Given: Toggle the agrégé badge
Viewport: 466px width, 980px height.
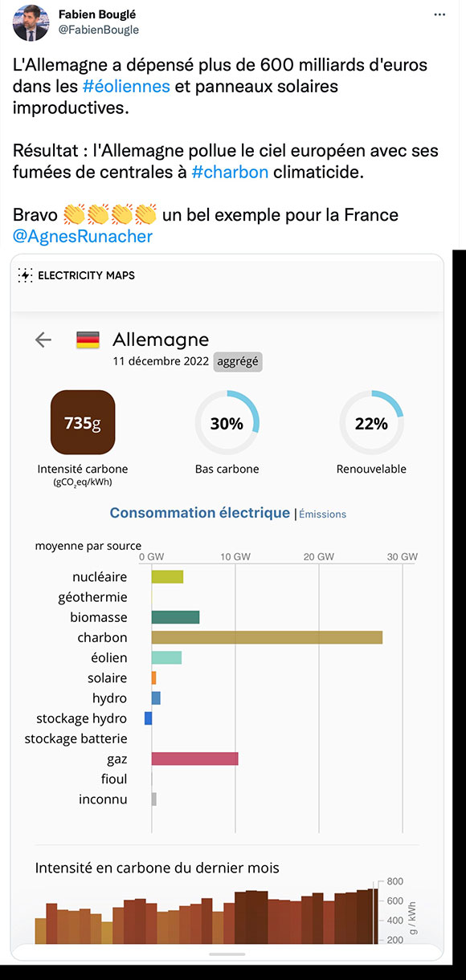Looking at the screenshot, I should (x=238, y=361).
